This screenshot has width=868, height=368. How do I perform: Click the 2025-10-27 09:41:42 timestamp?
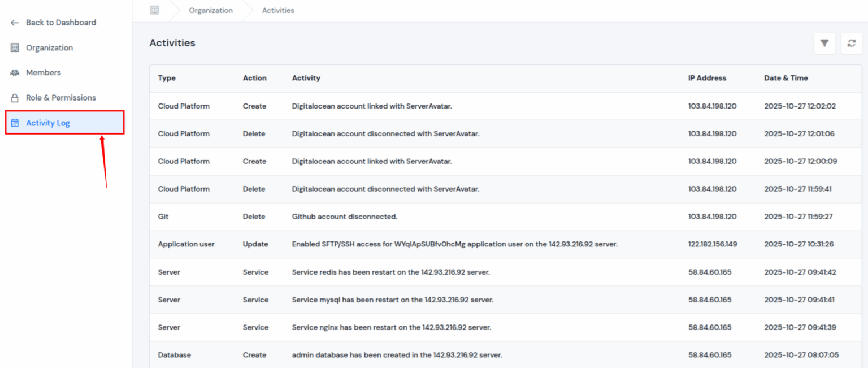click(x=800, y=272)
